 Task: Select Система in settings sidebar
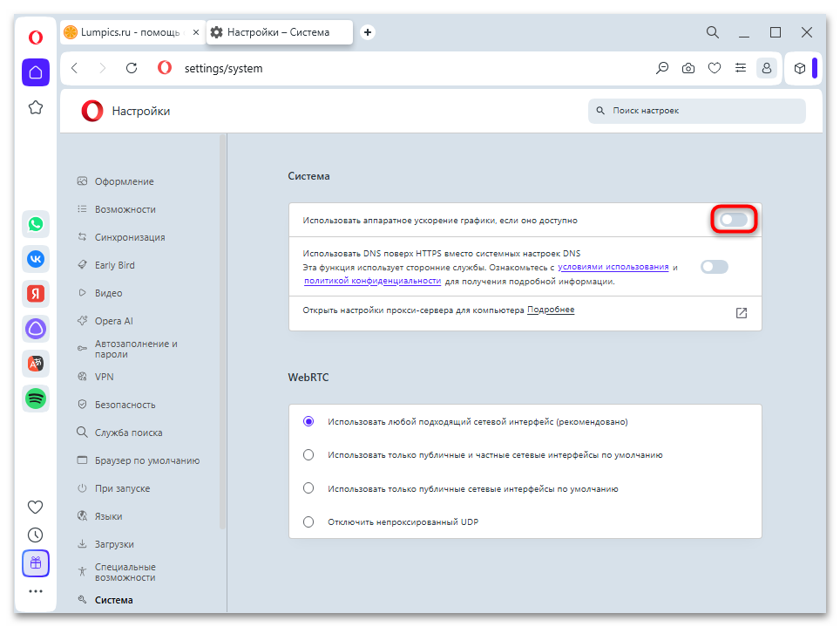click(x=114, y=600)
